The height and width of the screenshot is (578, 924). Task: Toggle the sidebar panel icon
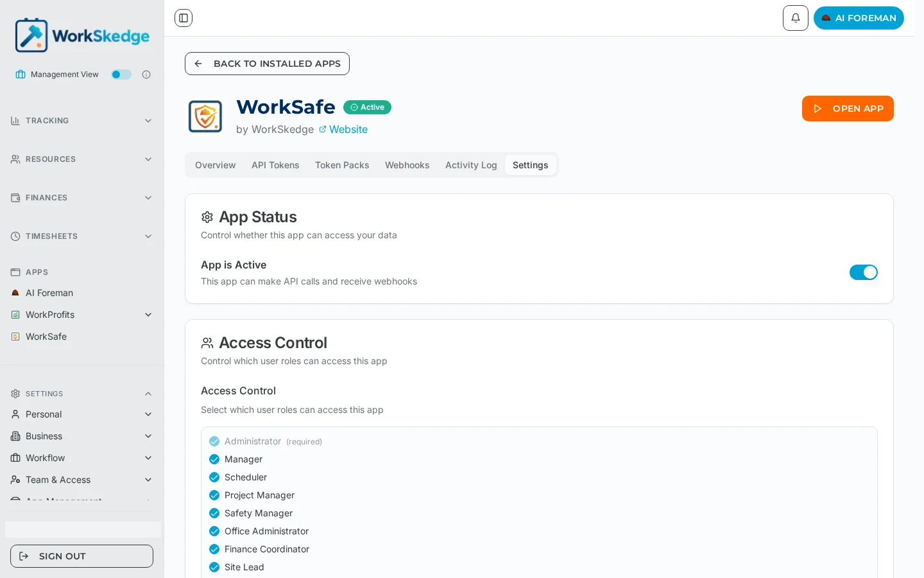tap(184, 18)
